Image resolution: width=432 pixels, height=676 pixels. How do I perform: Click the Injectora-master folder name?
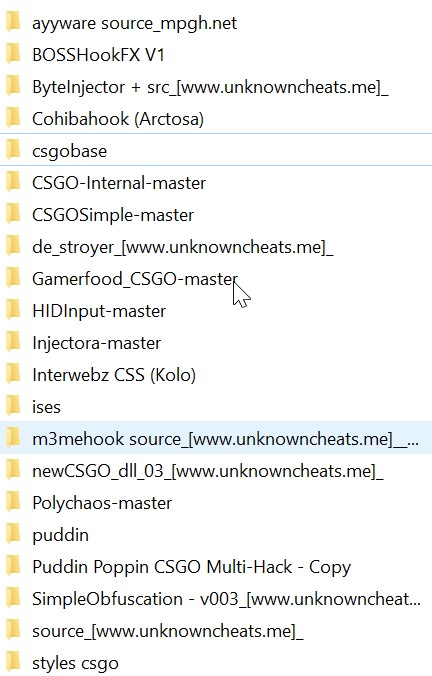point(97,343)
